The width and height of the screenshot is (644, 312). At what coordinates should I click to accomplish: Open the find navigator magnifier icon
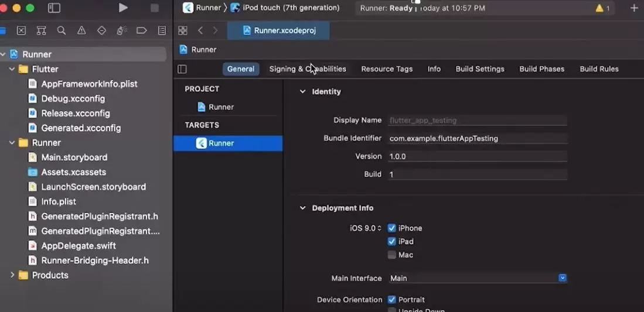point(61,31)
